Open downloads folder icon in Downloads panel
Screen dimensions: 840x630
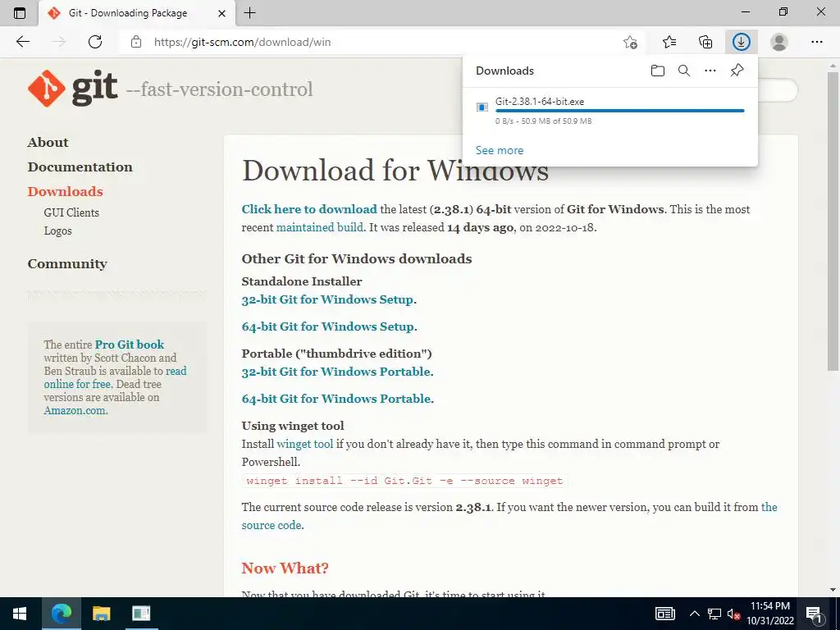658,71
